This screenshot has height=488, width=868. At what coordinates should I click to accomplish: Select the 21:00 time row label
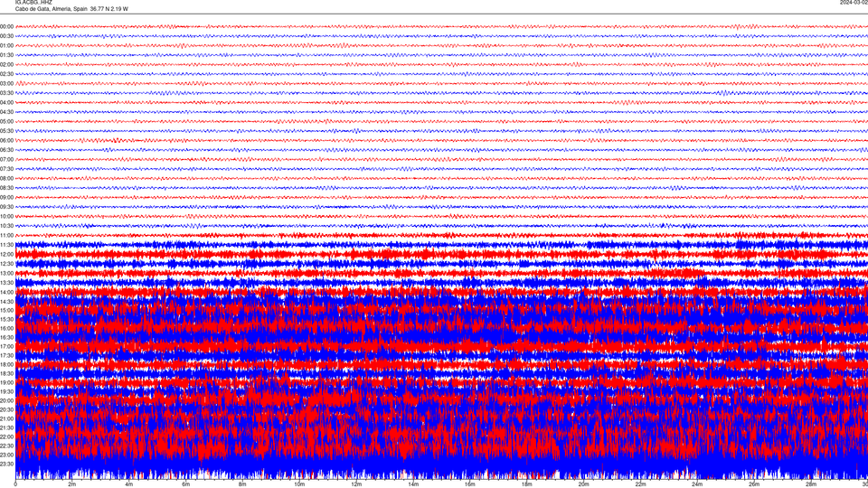pos(6,418)
